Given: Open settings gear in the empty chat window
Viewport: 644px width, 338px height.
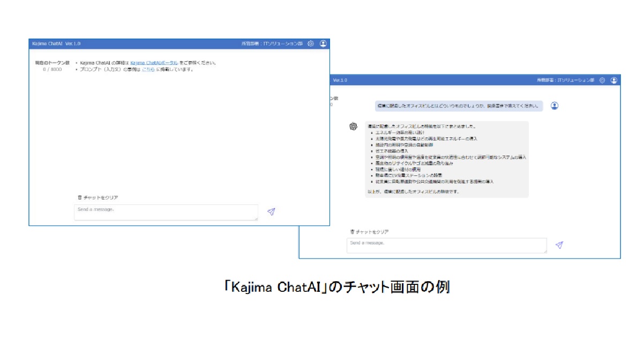Looking at the screenshot, I should pyautogui.click(x=311, y=43).
